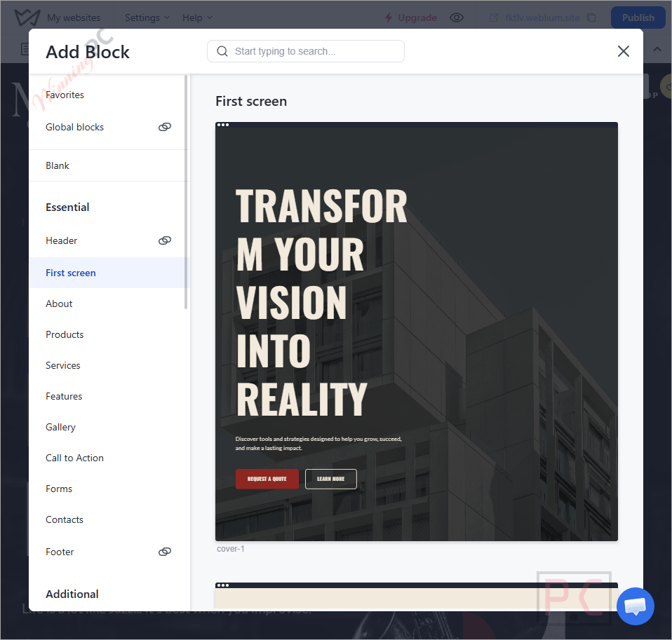Click the Publish button
The width and height of the screenshot is (672, 640).
638,18
